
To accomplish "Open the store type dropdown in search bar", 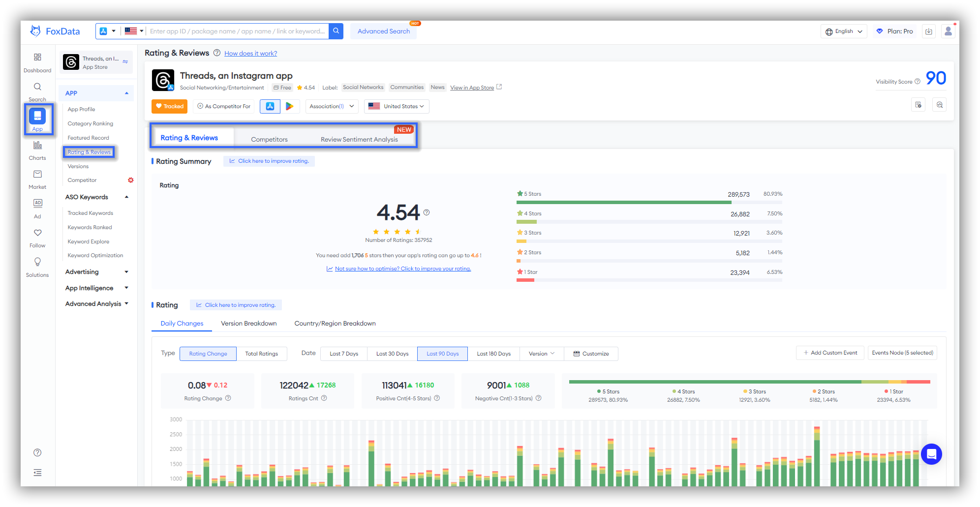I will [108, 31].
